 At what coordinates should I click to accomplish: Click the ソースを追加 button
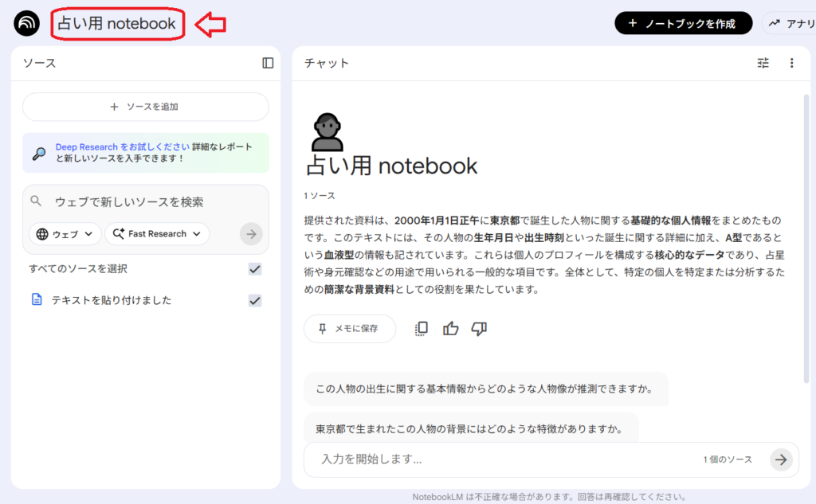[146, 107]
